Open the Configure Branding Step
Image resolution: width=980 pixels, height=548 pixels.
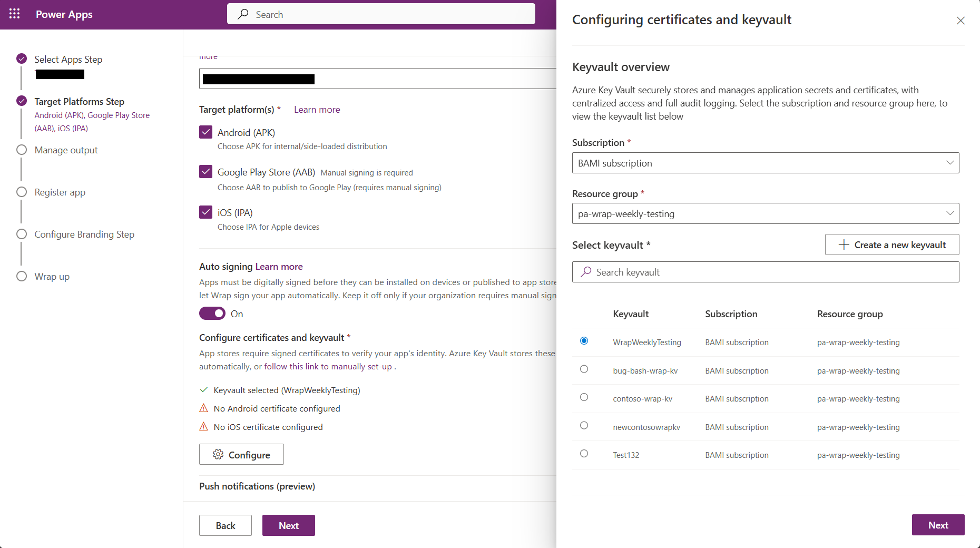click(84, 234)
